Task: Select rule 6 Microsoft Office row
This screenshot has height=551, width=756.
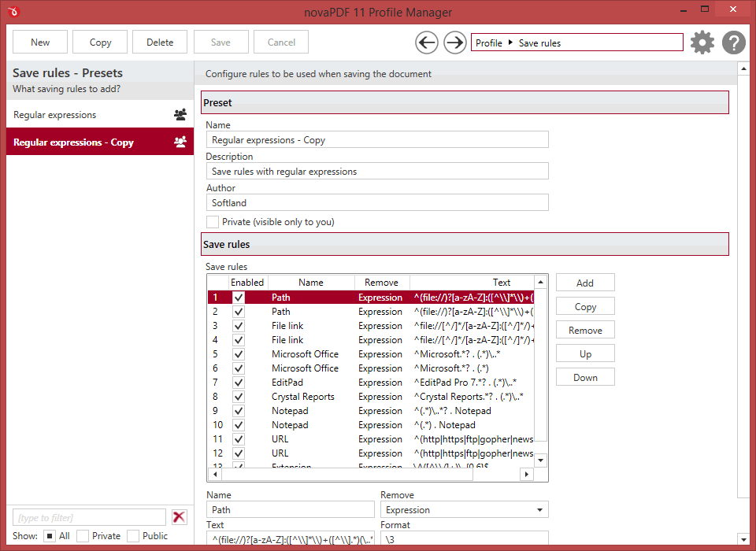Action: [371, 368]
